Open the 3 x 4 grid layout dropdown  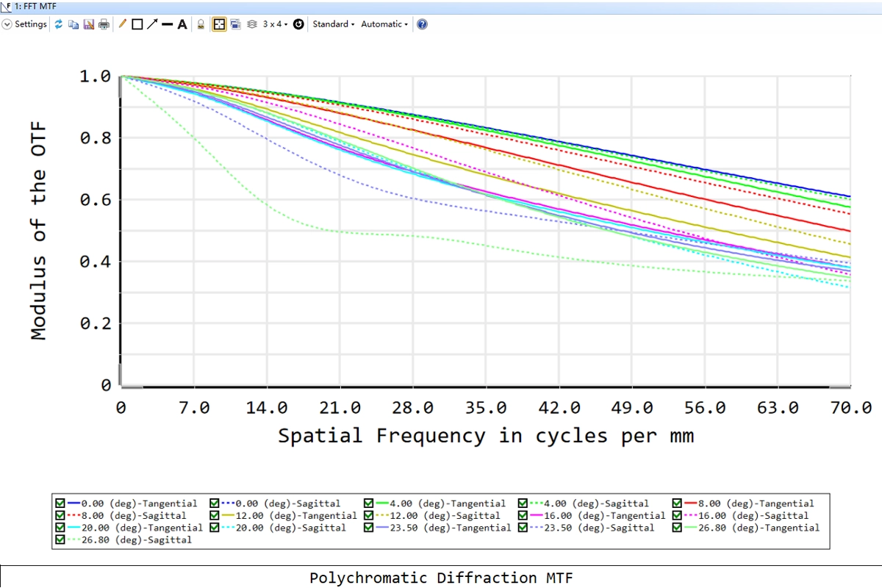pos(276,24)
